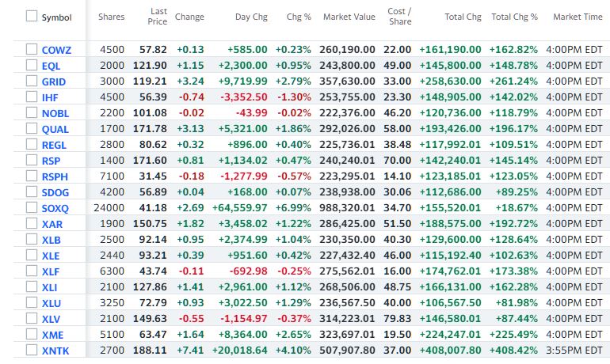
Task: Click the Market Time column header
Action: click(x=578, y=17)
